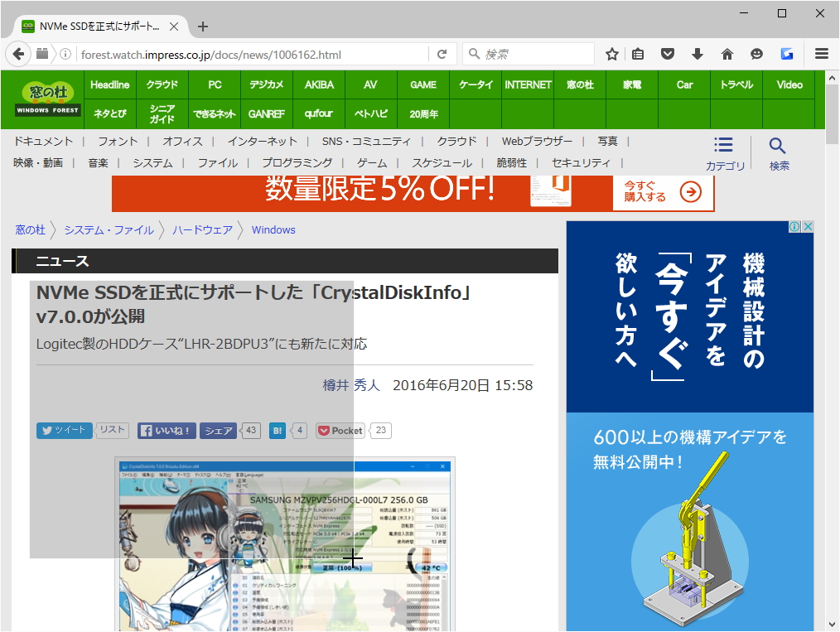
Task: Open the reading list clipboard icon
Action: [x=638, y=54]
